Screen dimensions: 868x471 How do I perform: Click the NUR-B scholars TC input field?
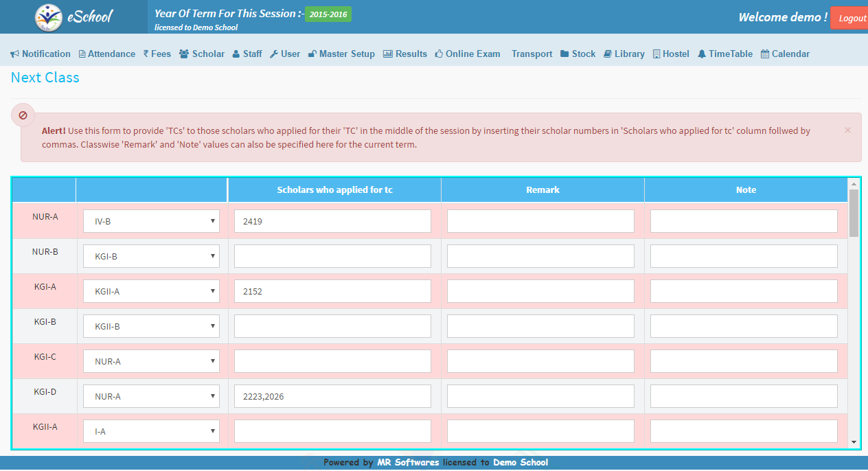(x=332, y=256)
